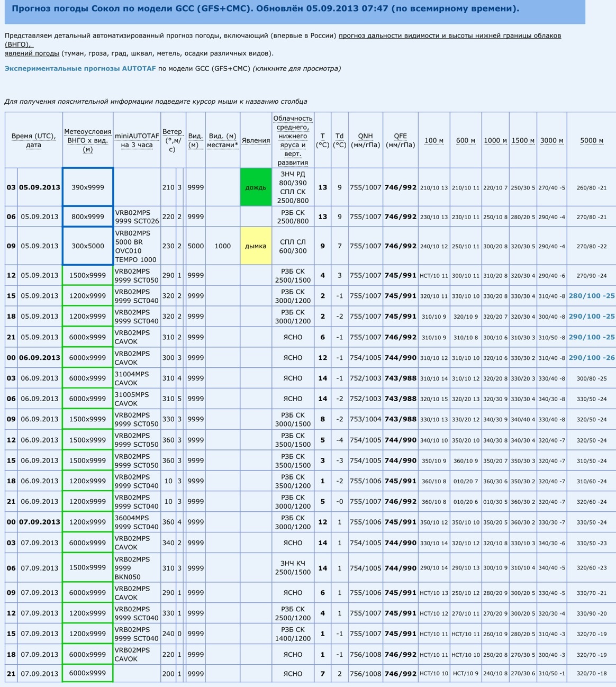Click the 5000 м altitude header

point(591,141)
